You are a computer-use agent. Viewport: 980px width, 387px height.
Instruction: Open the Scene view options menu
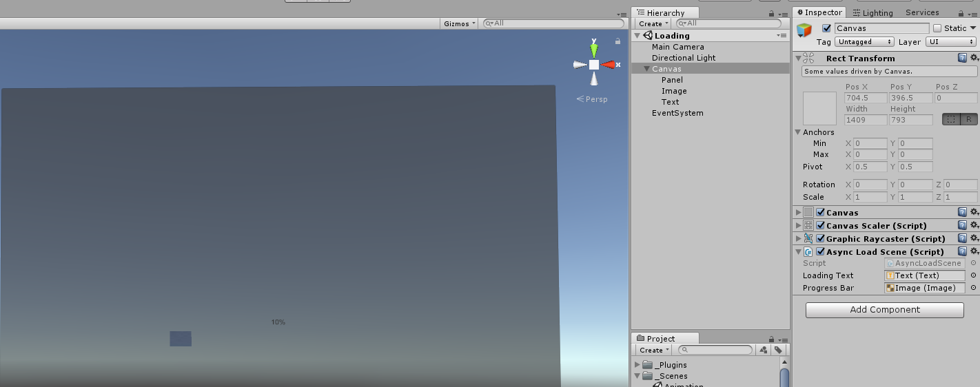[622, 13]
